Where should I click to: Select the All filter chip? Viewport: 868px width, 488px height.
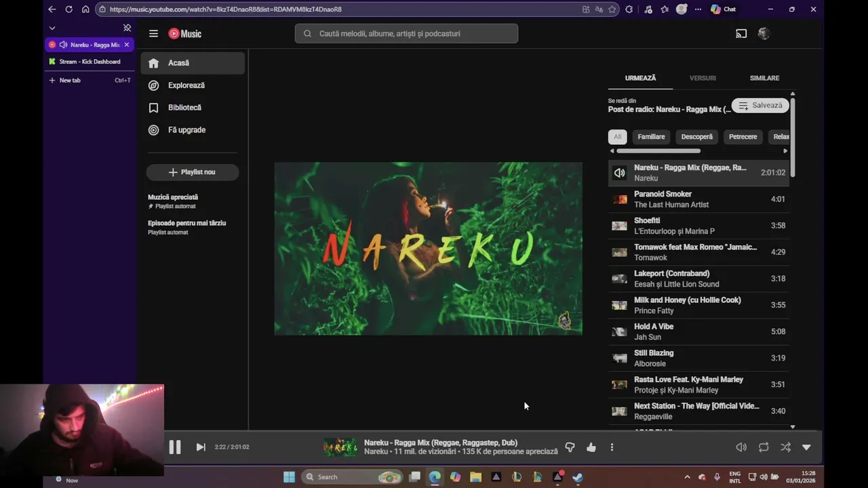(617, 137)
